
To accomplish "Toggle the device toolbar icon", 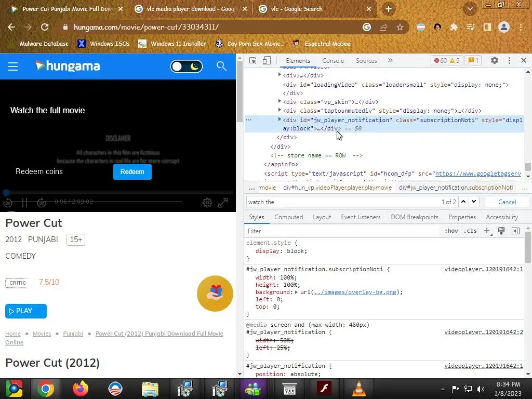I will point(267,60).
